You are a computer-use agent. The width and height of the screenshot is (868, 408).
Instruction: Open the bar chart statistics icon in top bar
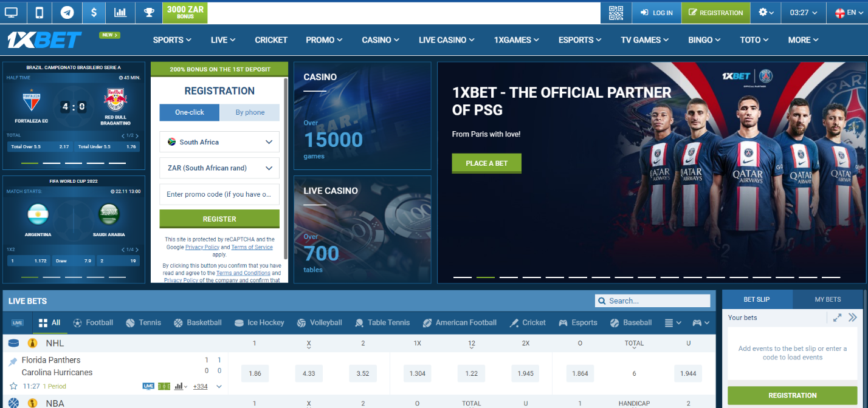pyautogui.click(x=120, y=12)
